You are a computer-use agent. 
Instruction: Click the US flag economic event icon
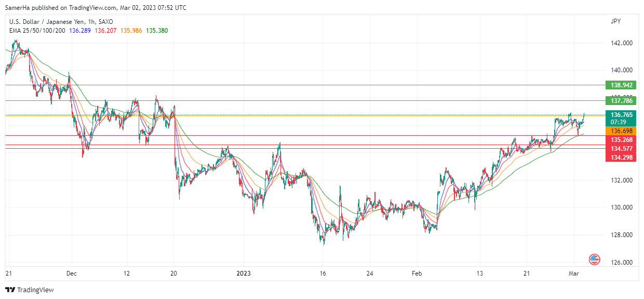coord(595,258)
